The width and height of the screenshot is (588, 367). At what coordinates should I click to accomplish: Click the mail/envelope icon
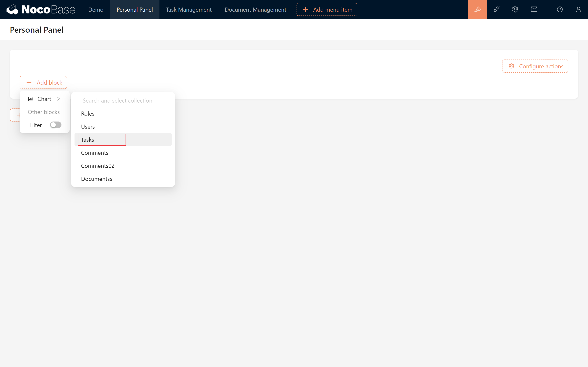[x=534, y=9]
